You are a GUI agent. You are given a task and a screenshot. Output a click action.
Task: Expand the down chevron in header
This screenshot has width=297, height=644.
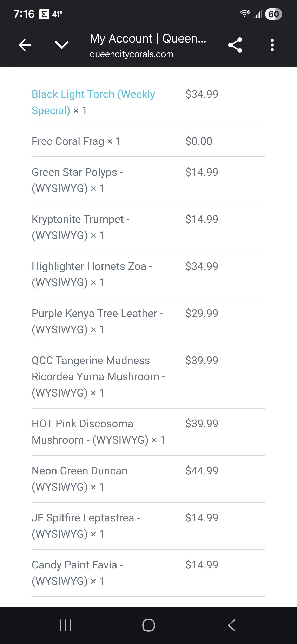pos(62,45)
